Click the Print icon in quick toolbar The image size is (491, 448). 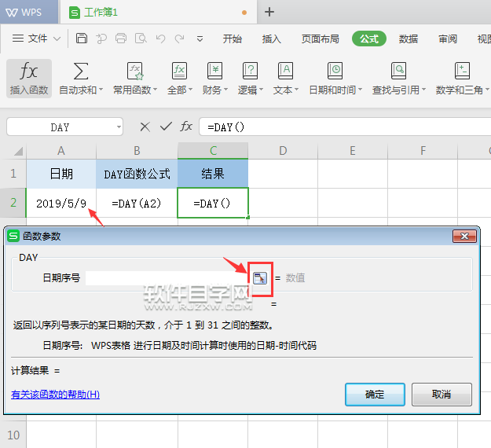121,39
